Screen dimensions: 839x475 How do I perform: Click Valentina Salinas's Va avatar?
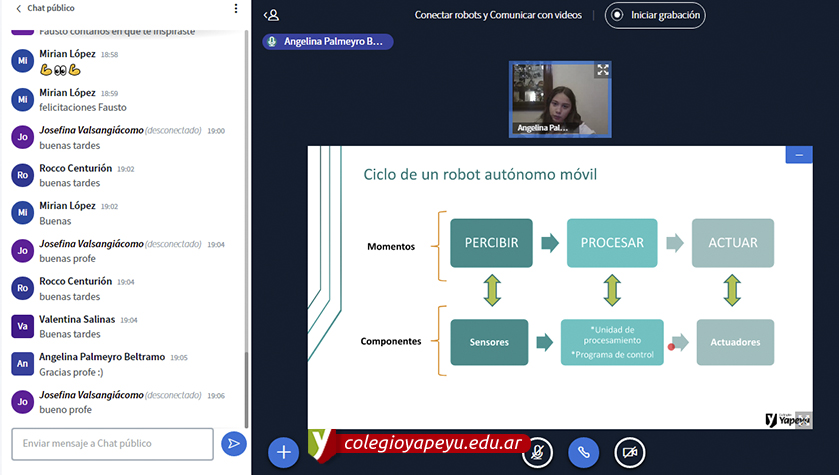[x=22, y=326]
